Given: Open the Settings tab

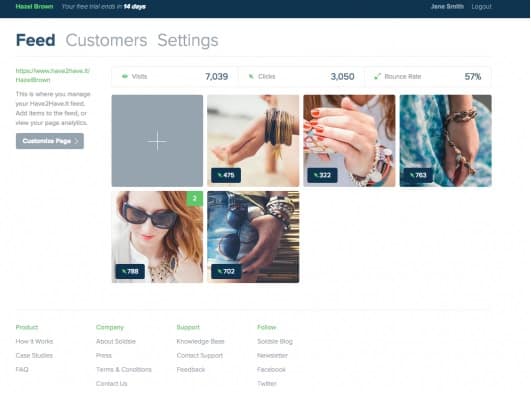Looking at the screenshot, I should [188, 40].
